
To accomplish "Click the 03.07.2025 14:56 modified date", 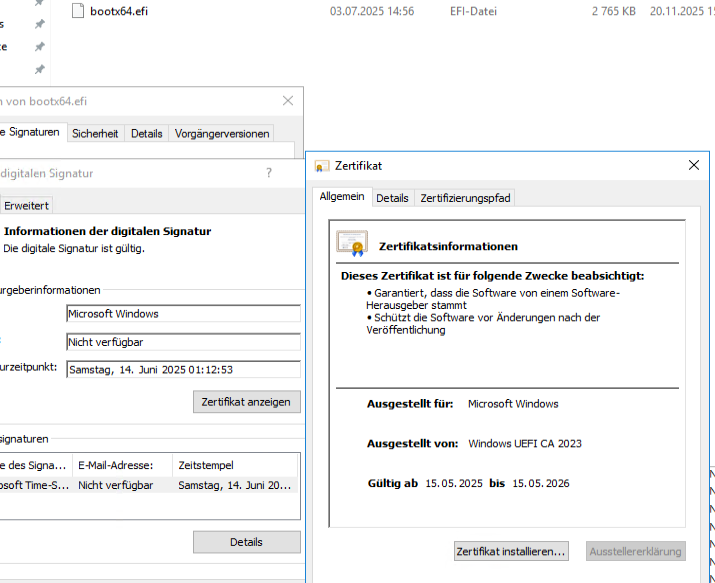I will 372,11.
